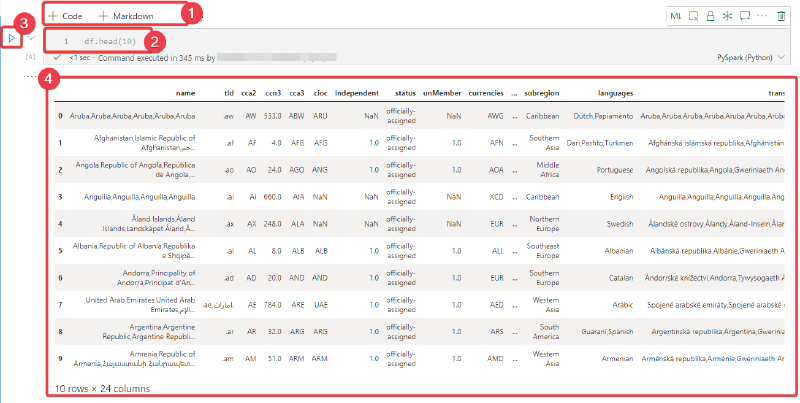Lock the cell with the padlock icon
Screen dimensions: 800x403
(710, 16)
